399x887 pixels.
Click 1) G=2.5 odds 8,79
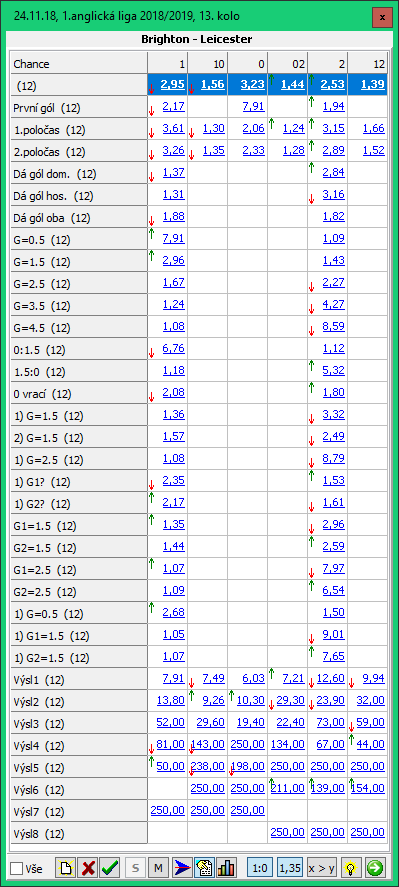point(333,458)
